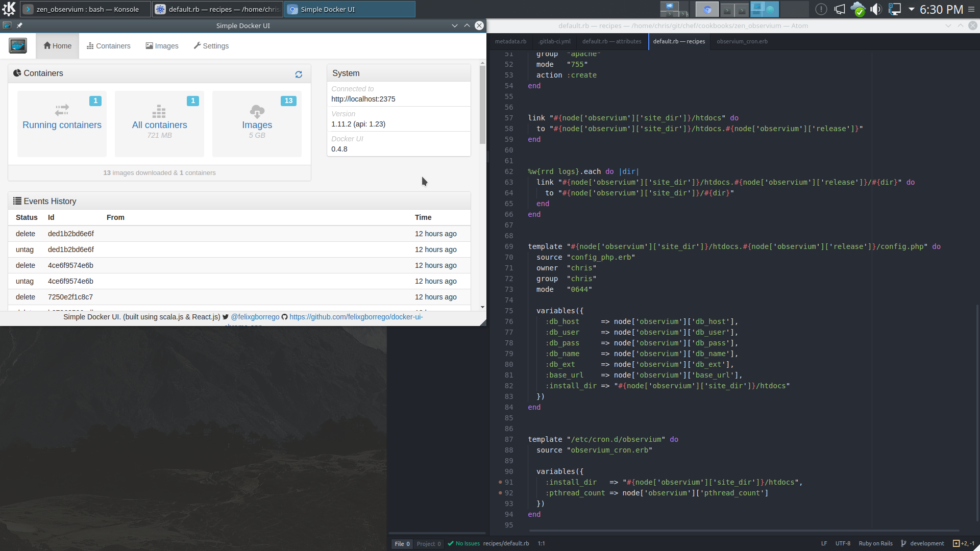The width and height of the screenshot is (980, 551).
Task: Open the panel hamburger menu
Action: [x=971, y=9]
